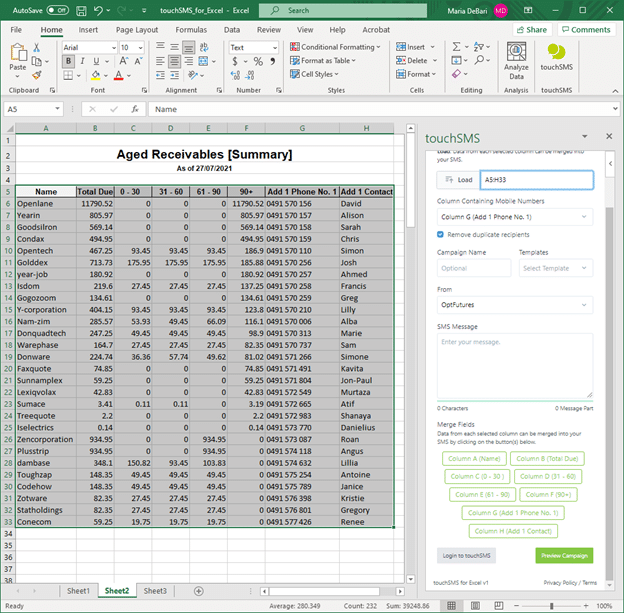Insert Column A (Name) merge field
This screenshot has width=624, height=613.
tap(476, 458)
